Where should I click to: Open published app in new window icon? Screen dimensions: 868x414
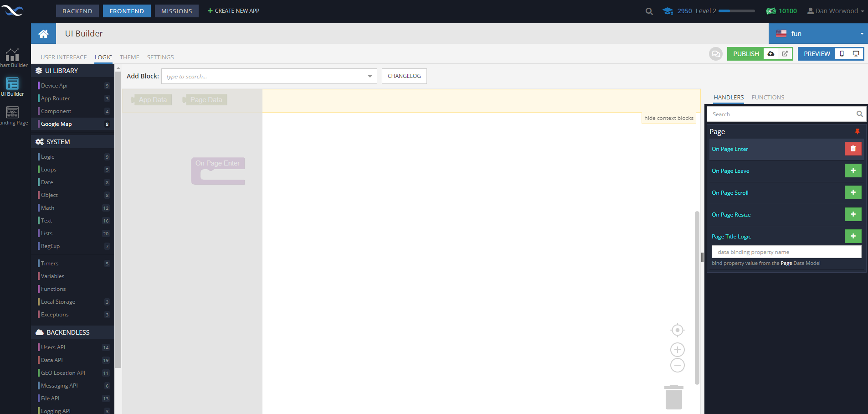(785, 54)
